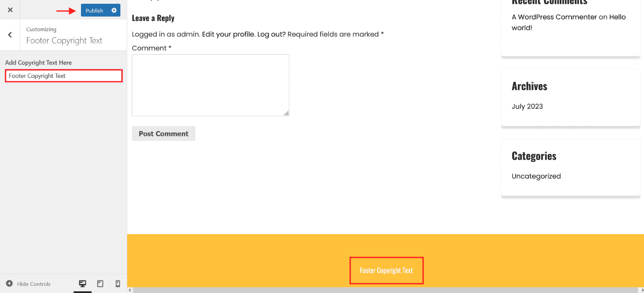The image size is (644, 293).
Task: Hide Controls at the sidebar bottom
Action: [x=28, y=284]
